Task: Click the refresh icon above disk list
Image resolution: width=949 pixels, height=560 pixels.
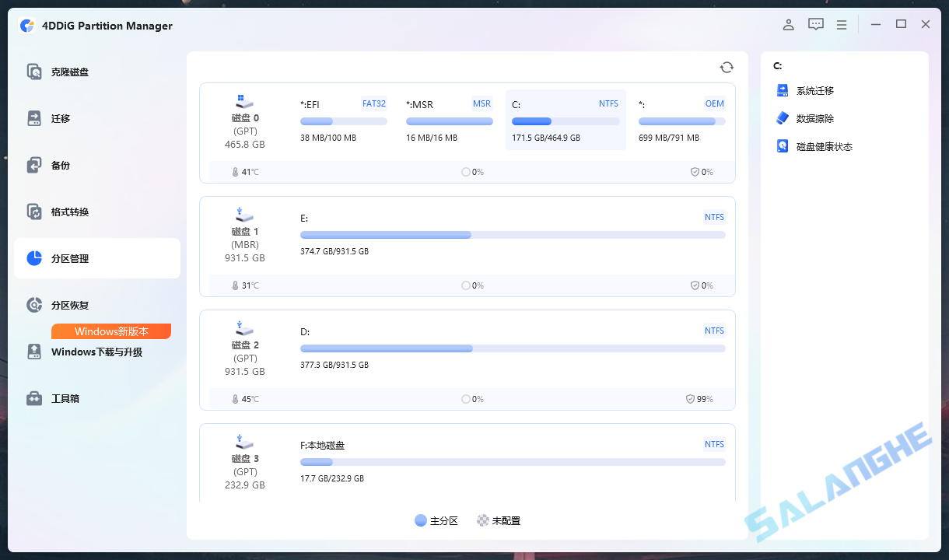Action: 726,67
